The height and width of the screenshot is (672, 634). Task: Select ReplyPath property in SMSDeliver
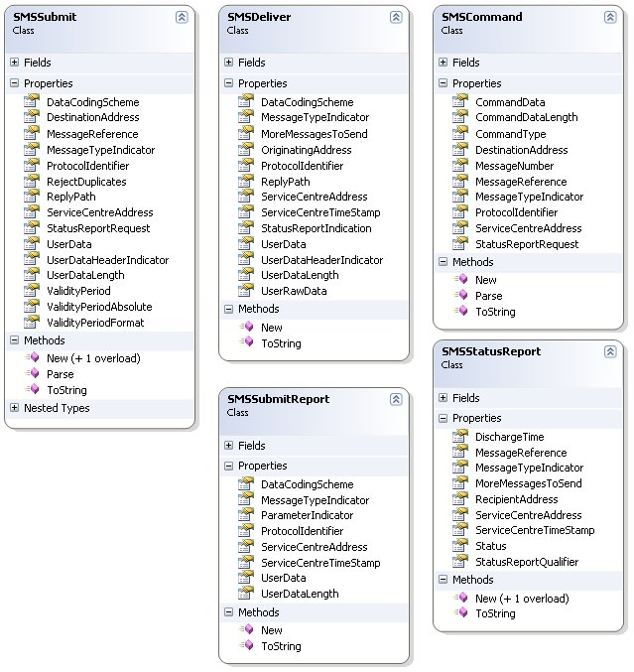click(286, 182)
